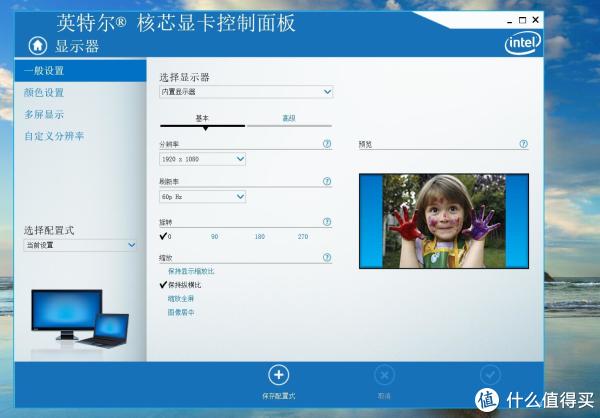This screenshot has height=418, width=600.
Task: Click the 取消 cancel X icon
Action: click(x=384, y=375)
